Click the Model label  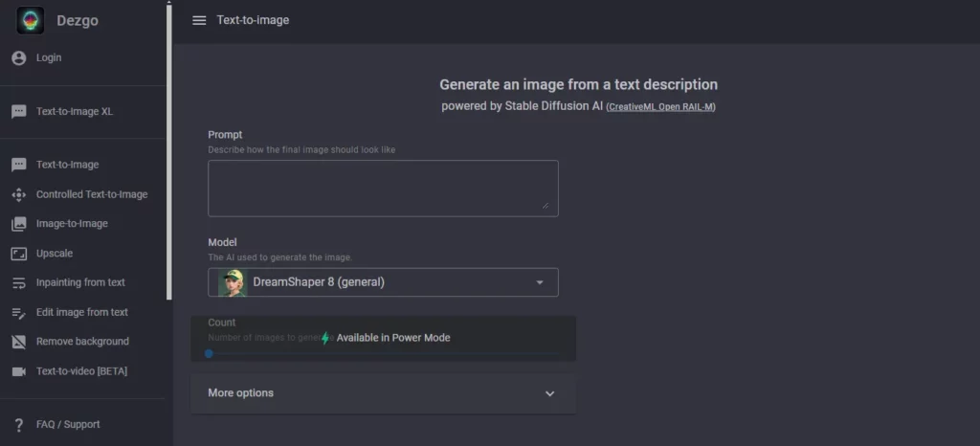coord(222,242)
